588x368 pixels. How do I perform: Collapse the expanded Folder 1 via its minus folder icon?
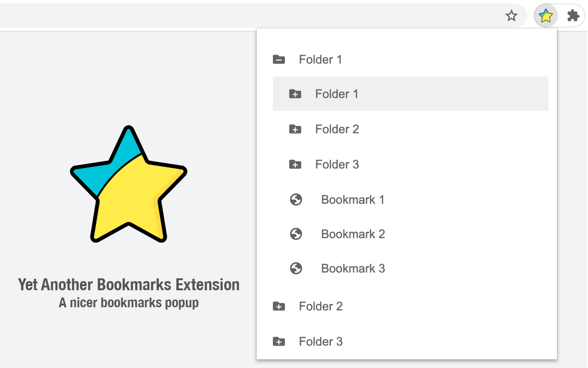[279, 59]
